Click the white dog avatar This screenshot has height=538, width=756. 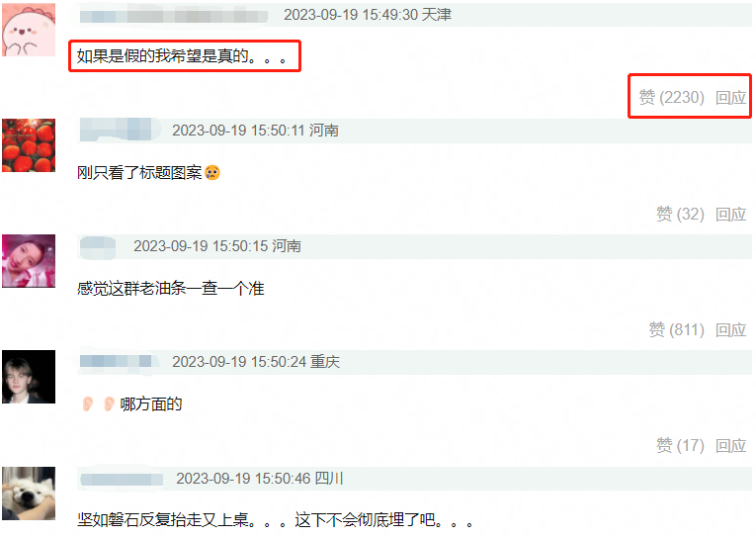(29, 493)
